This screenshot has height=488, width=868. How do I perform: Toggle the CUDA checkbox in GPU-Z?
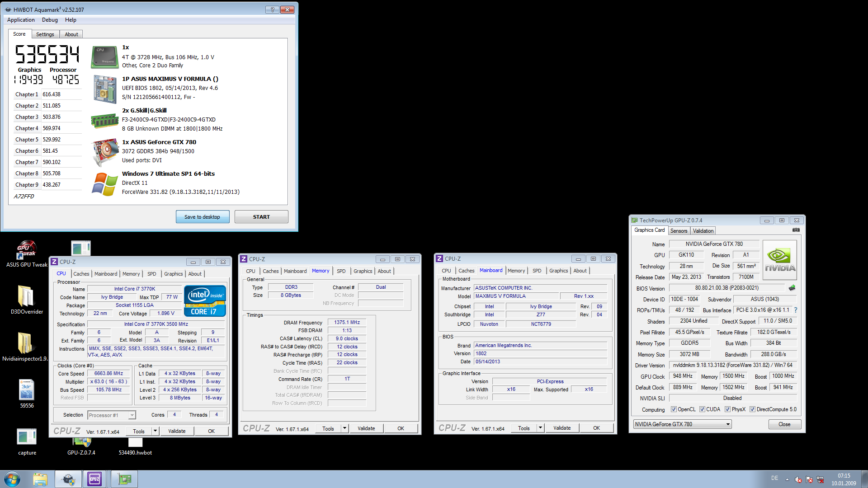[x=702, y=409]
